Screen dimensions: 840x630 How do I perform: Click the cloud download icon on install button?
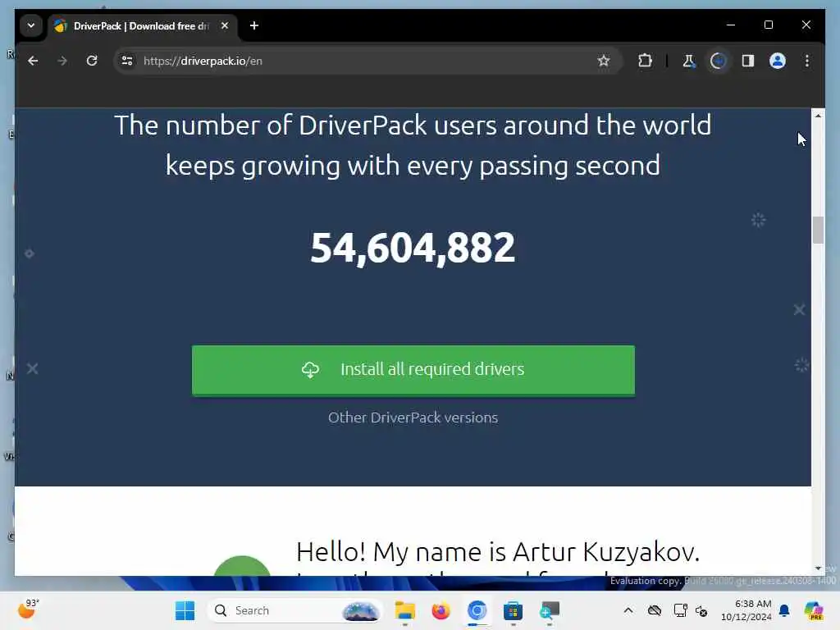pyautogui.click(x=310, y=370)
